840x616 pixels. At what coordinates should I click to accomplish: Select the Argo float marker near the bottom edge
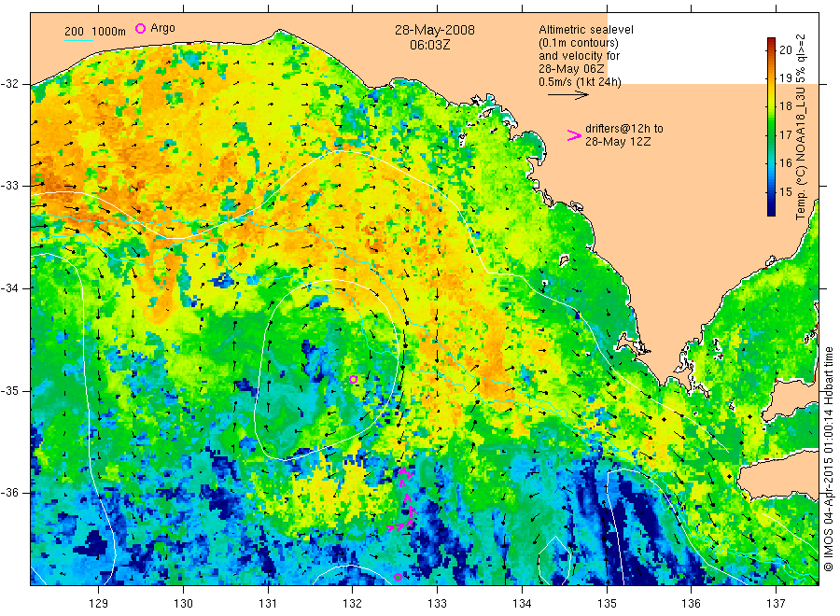point(398,577)
